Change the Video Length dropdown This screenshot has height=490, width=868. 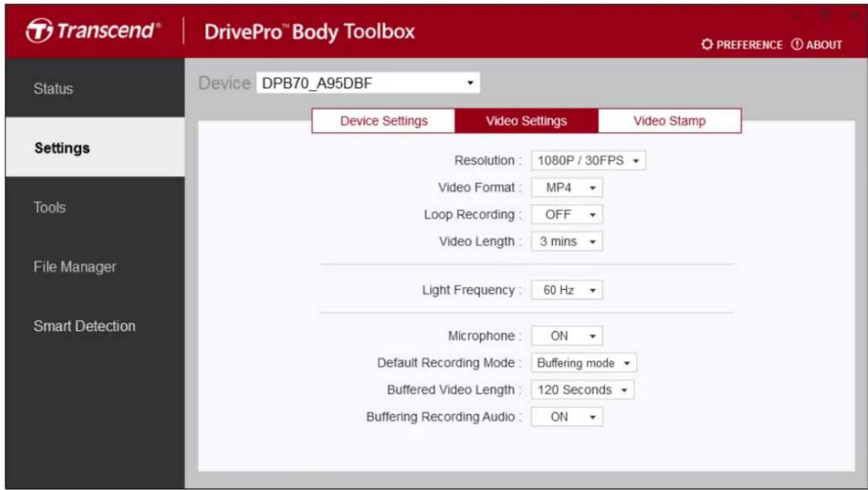pos(567,242)
